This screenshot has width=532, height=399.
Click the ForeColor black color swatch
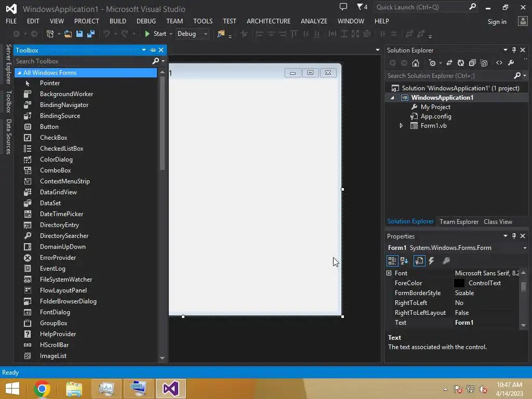459,283
